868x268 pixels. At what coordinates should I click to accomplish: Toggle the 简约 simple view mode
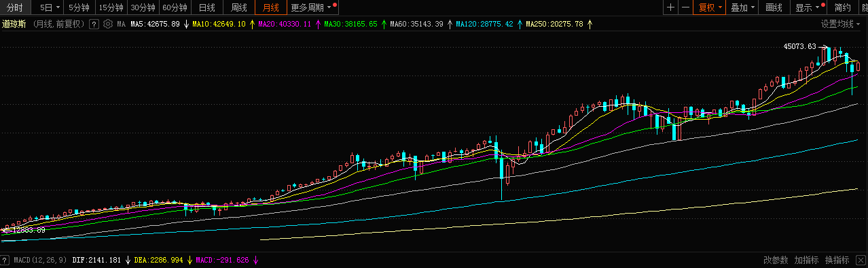(x=842, y=7)
